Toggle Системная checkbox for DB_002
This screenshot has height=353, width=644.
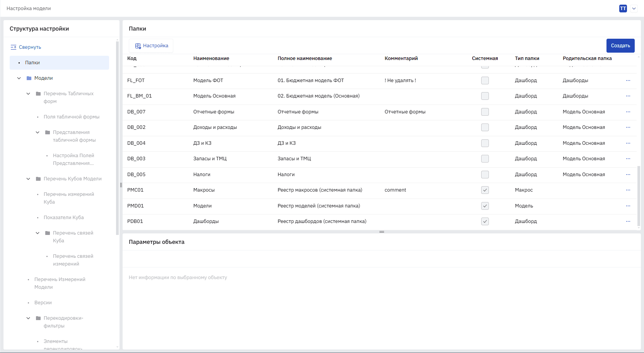(485, 127)
